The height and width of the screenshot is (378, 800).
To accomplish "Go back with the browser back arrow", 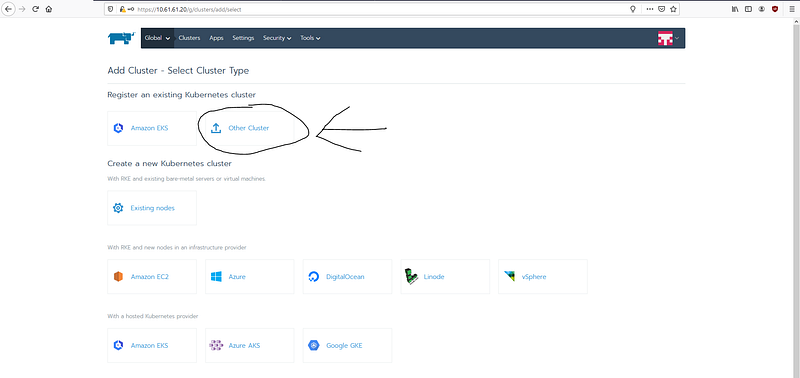I will coord(8,9).
